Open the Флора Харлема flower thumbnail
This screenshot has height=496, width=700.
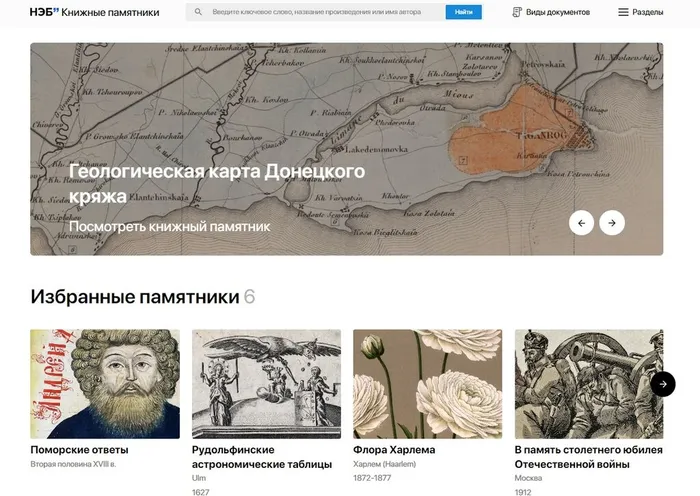pyautogui.click(x=427, y=384)
